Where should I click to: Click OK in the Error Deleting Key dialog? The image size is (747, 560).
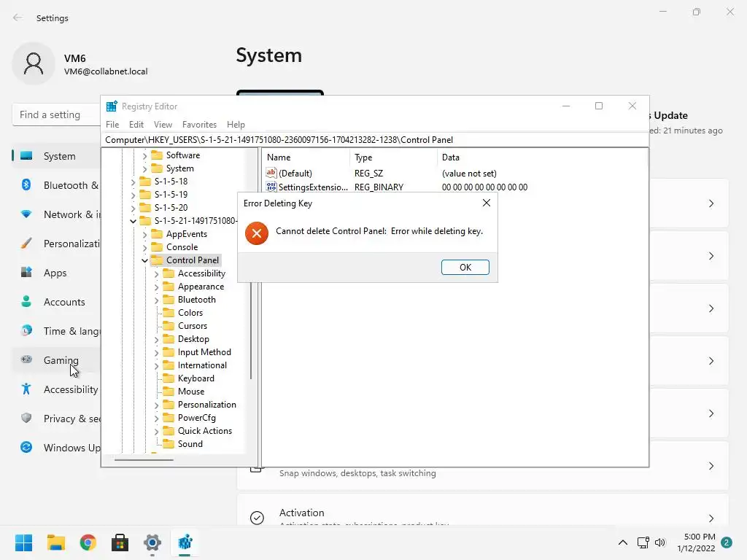click(x=465, y=267)
